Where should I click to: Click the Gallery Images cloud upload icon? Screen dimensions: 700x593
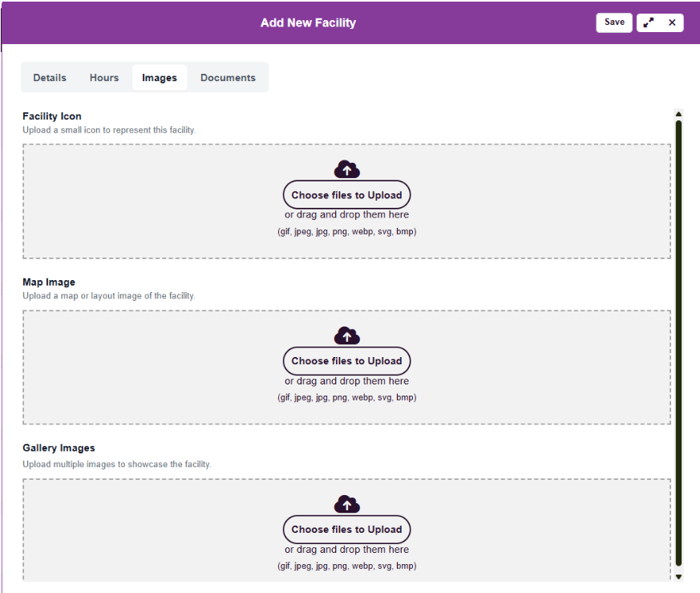(x=346, y=504)
